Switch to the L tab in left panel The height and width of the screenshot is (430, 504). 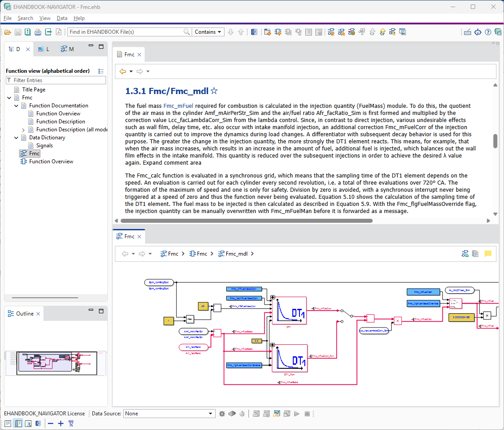pos(44,49)
